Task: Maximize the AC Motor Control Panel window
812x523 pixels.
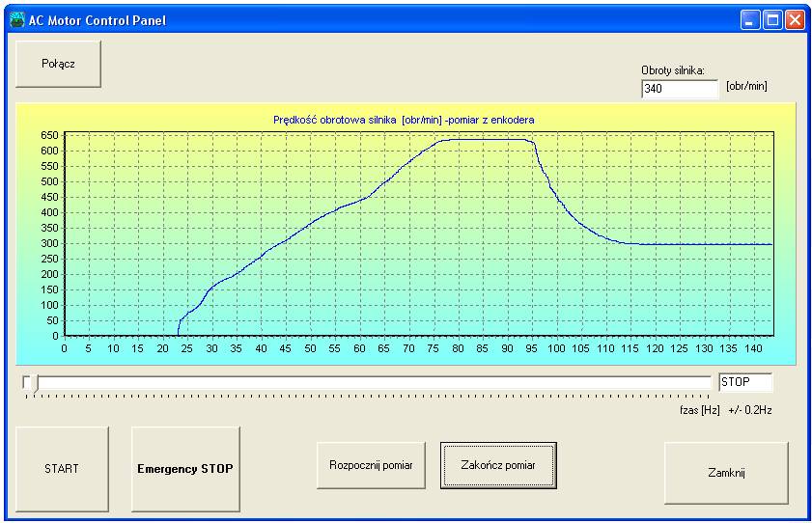Action: (772, 20)
